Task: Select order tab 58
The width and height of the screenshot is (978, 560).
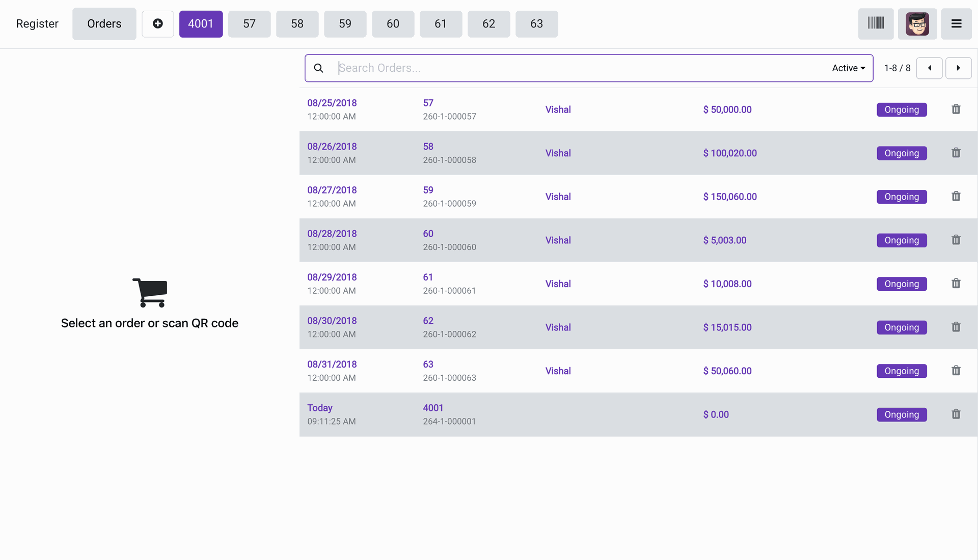Action: 297,24
